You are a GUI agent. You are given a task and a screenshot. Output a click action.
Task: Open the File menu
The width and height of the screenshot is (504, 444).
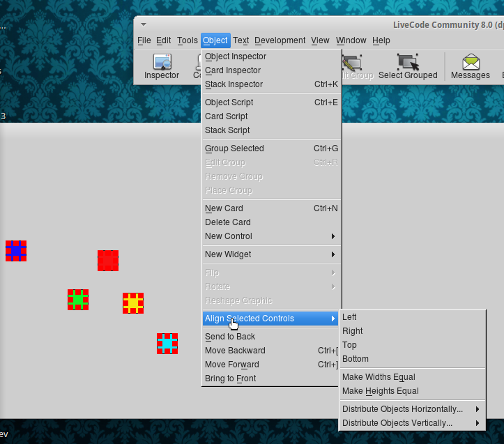(144, 40)
